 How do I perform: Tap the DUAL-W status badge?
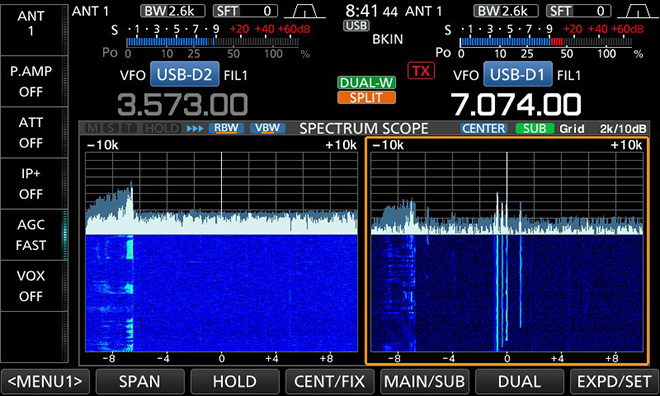tap(366, 82)
